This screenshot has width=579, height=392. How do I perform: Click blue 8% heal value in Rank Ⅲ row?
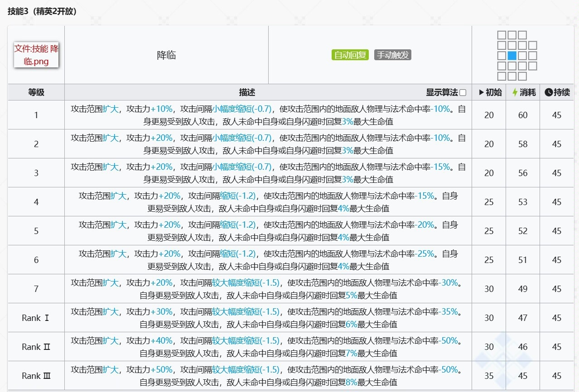click(x=352, y=382)
